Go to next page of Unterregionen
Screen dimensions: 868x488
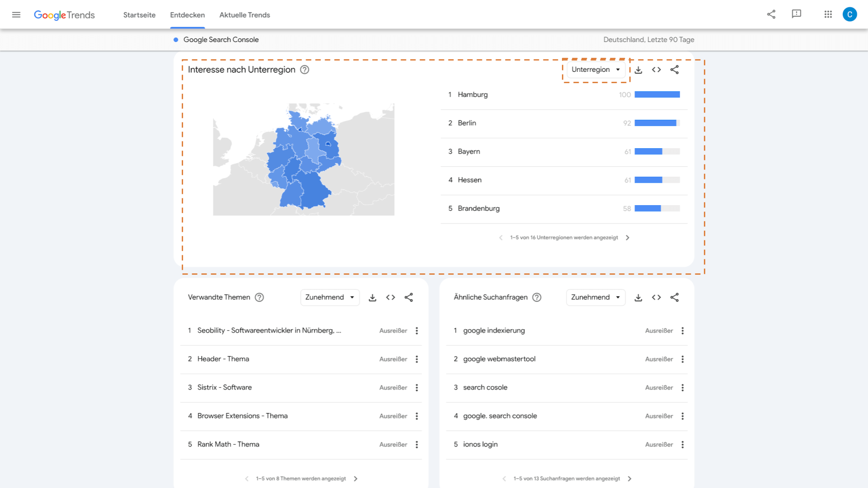pos(627,238)
